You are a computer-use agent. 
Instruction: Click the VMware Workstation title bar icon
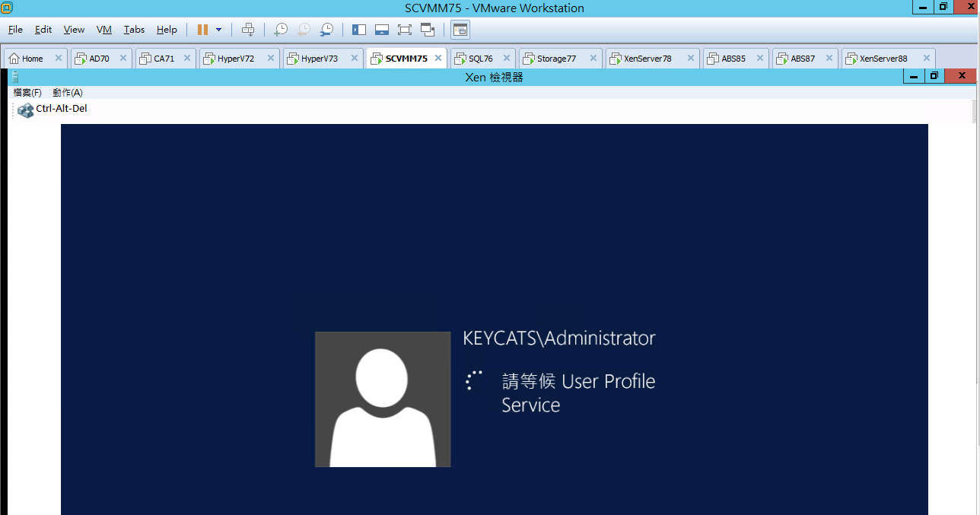coord(7,7)
